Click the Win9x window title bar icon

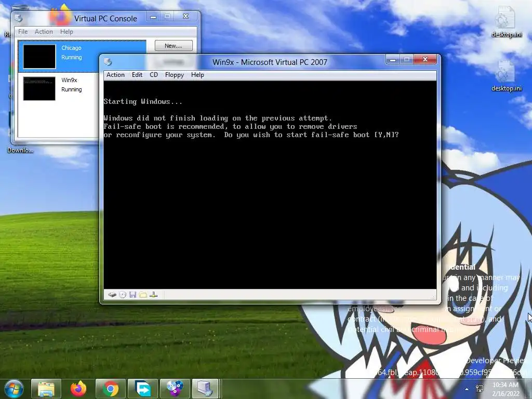[108, 62]
